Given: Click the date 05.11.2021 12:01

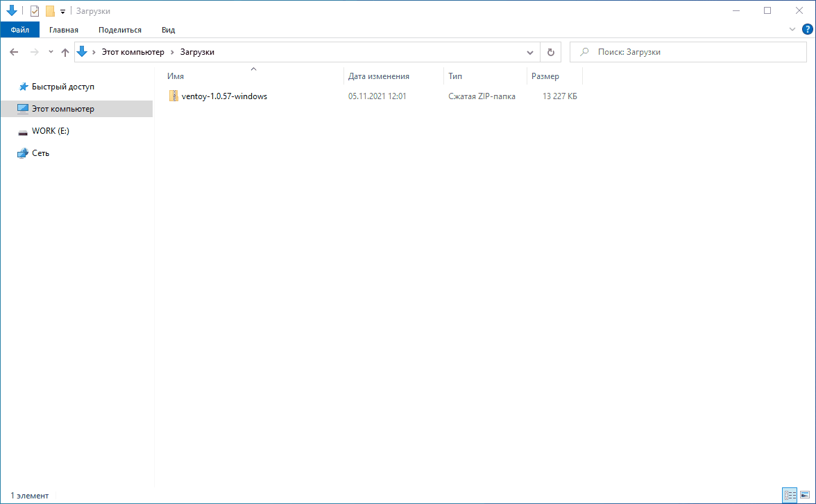Looking at the screenshot, I should [377, 96].
